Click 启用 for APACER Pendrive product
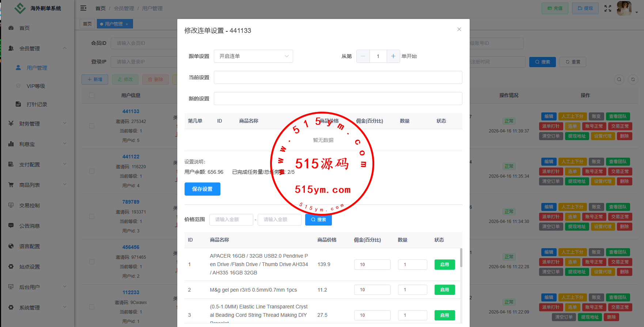Image resolution: width=644 pixels, height=327 pixels. (444, 265)
